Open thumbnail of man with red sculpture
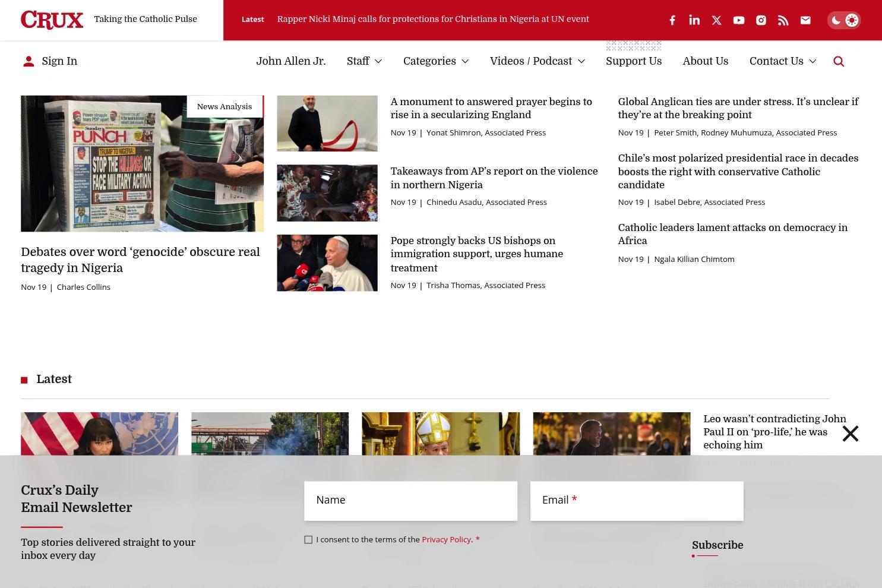Viewport: 882px width, 588px height. [327, 124]
